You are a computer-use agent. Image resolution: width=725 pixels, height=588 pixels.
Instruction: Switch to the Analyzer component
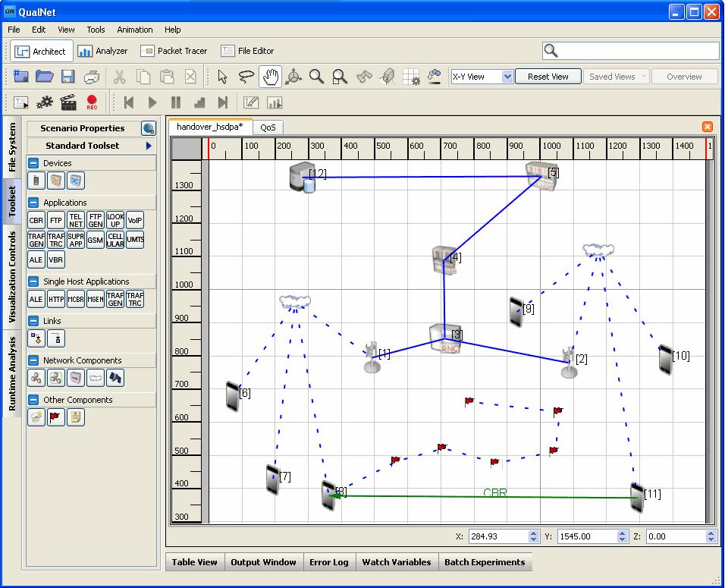(102, 51)
